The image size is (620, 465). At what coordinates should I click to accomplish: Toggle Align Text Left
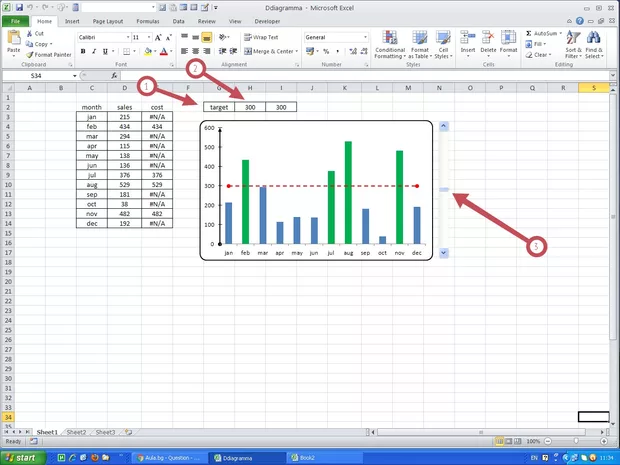[184, 51]
